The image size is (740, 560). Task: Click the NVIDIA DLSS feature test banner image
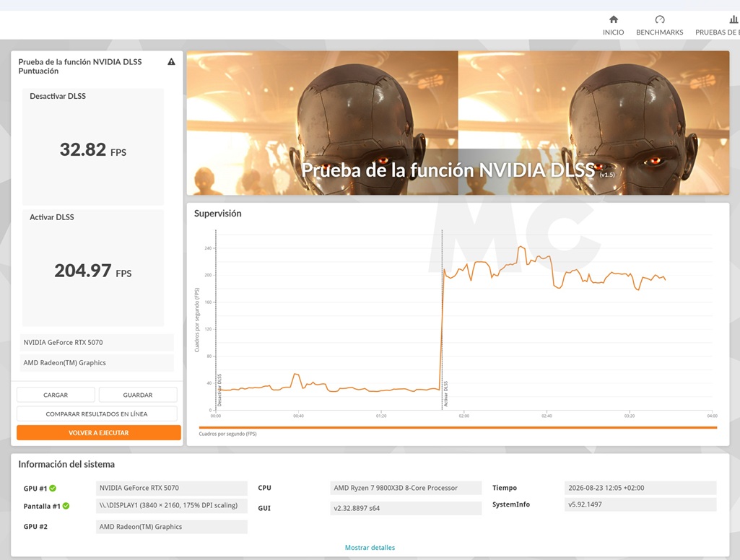coord(458,123)
